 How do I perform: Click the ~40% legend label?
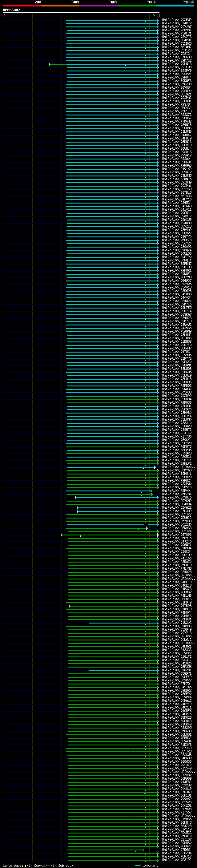[75, 2]
